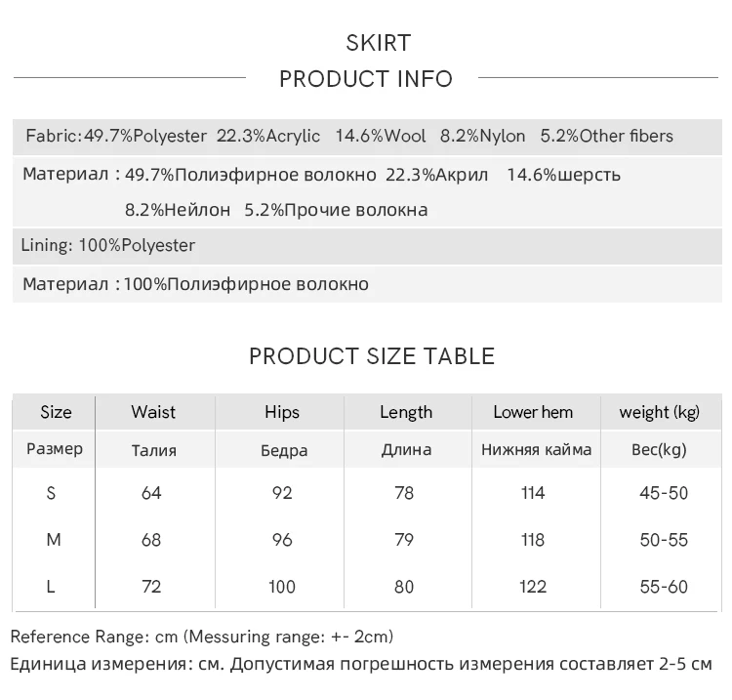Image resolution: width=732 pixels, height=700 pixels.
Task: Click the Waist column header
Action: point(152,412)
